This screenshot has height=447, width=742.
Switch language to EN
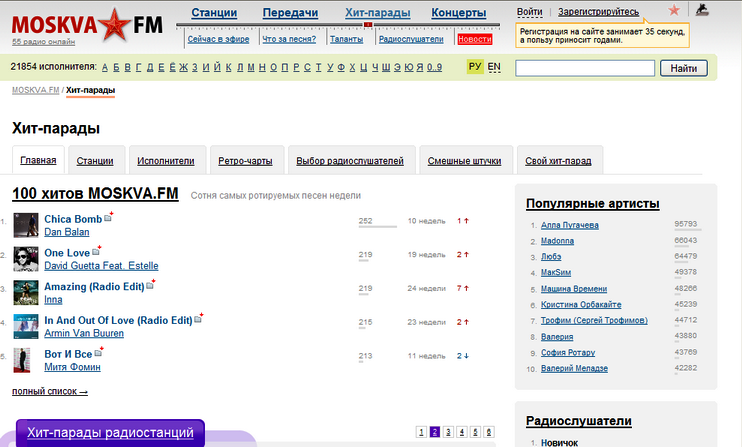tap(494, 67)
